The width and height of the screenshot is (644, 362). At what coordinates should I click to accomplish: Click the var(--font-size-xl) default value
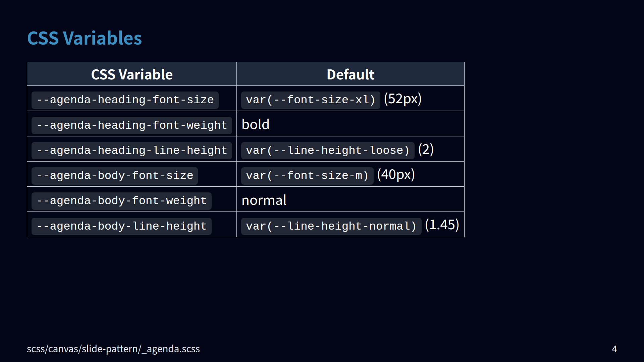[x=310, y=100]
